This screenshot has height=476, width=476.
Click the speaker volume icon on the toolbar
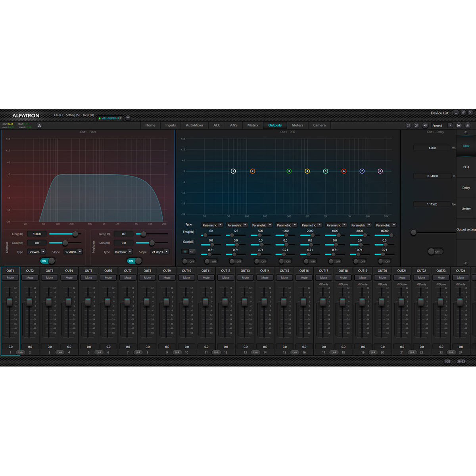(x=425, y=125)
